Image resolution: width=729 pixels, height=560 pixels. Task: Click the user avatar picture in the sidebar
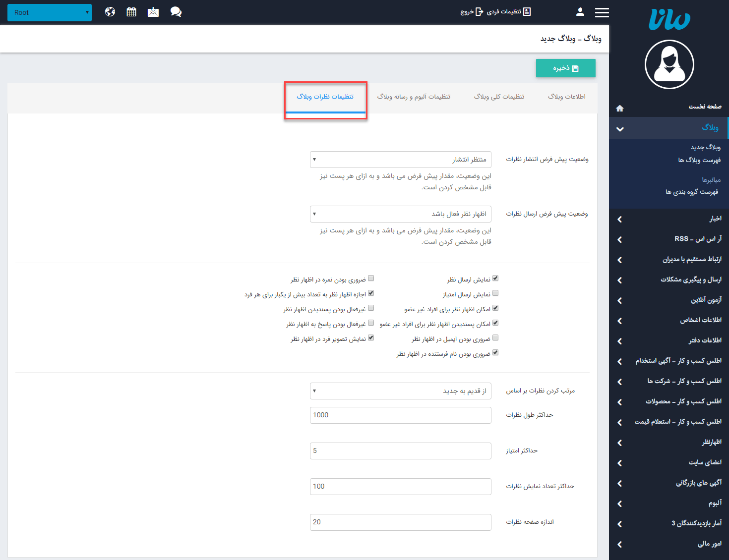(669, 64)
